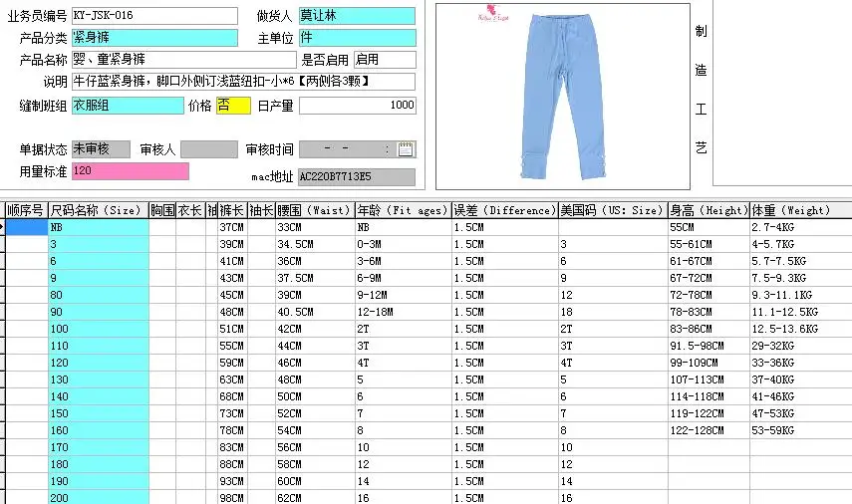Viewport: 852px width, 504px height.
Task: Click the 美国码 (US: Size) column header
Action: click(x=613, y=210)
